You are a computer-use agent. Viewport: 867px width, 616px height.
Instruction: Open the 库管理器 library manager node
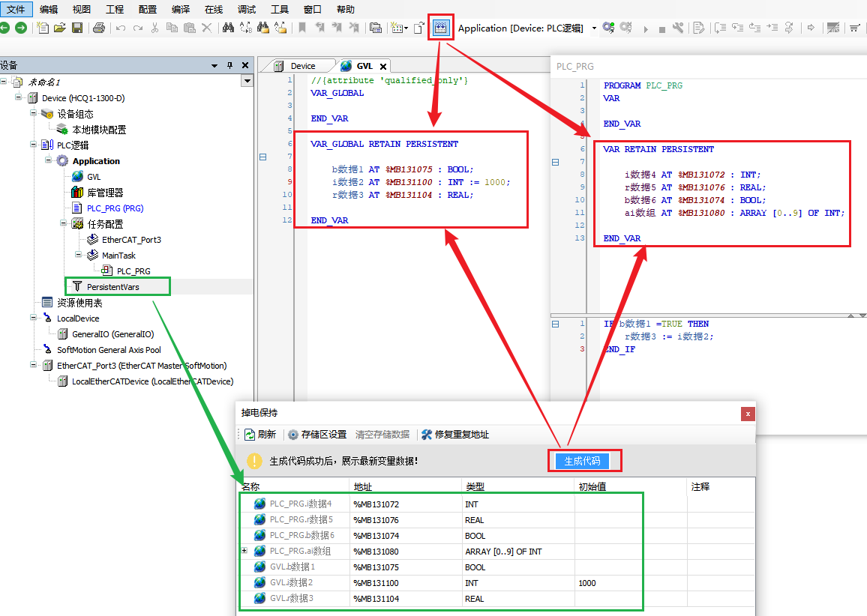(x=105, y=193)
